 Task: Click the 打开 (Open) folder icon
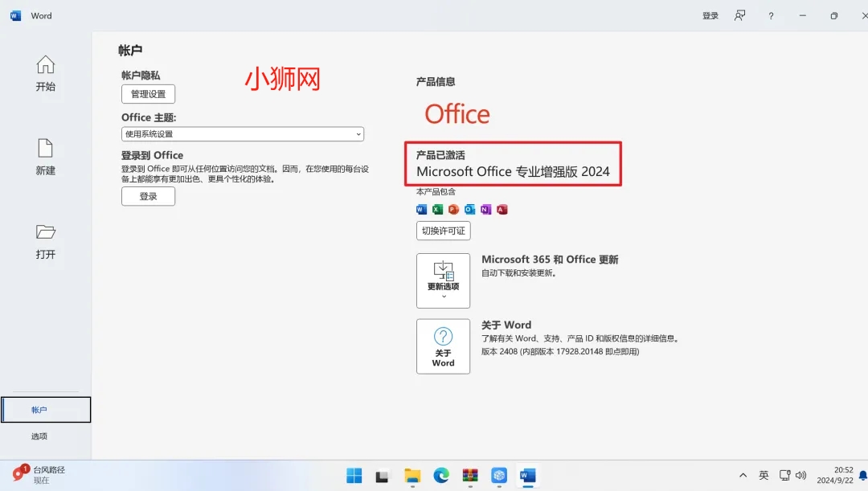click(x=45, y=241)
